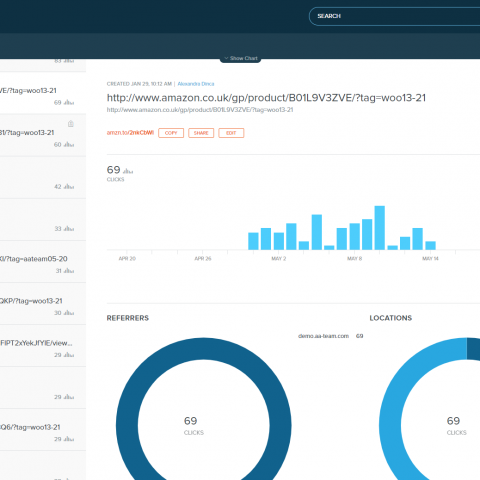Copy the amzn.to short link
Screen dimensions: 480x480
pos(171,133)
